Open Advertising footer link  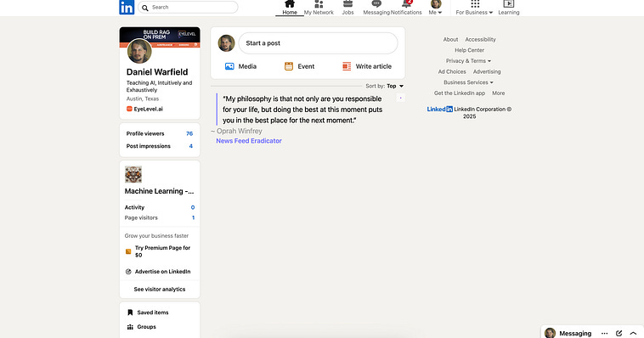click(x=487, y=71)
